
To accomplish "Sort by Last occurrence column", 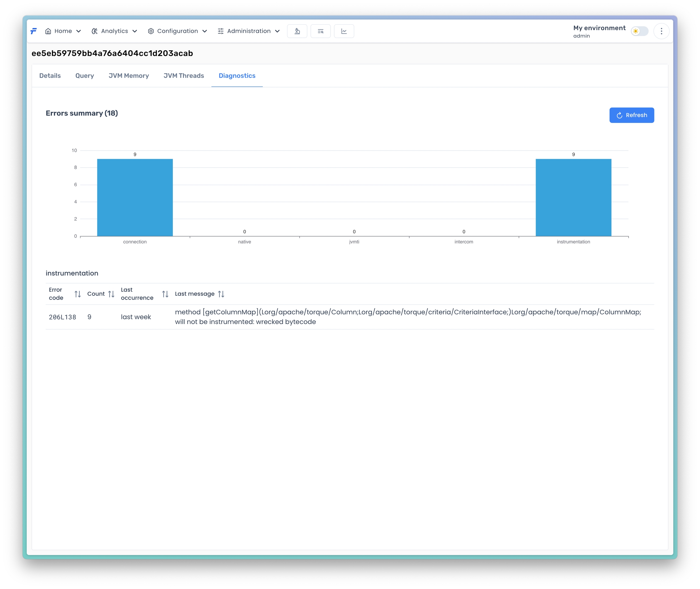I will (165, 294).
